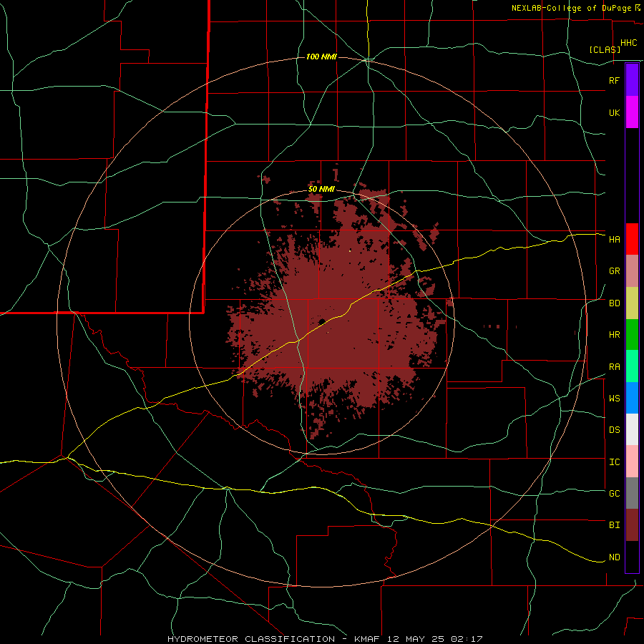Click the ND legend label
The width and height of the screenshot is (644, 644).
614,557
